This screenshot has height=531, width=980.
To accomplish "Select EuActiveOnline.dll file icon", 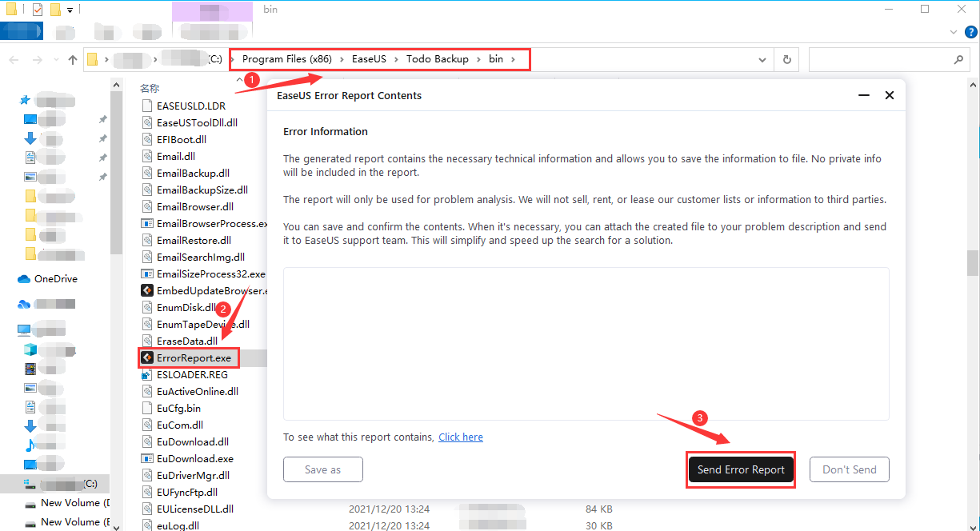I will (146, 391).
